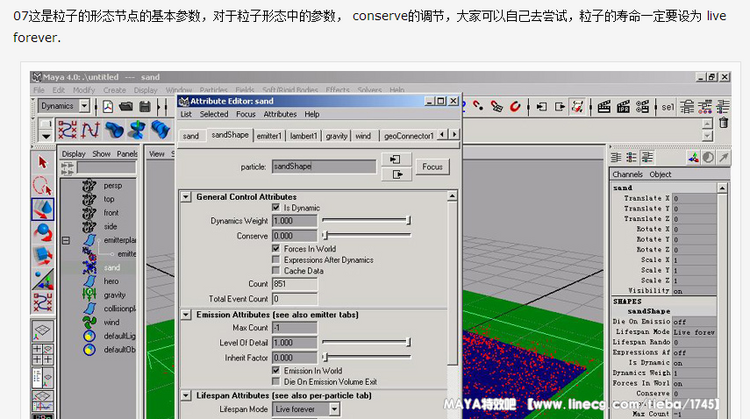
Task: Click the Conserve slider track
Action: 366,235
